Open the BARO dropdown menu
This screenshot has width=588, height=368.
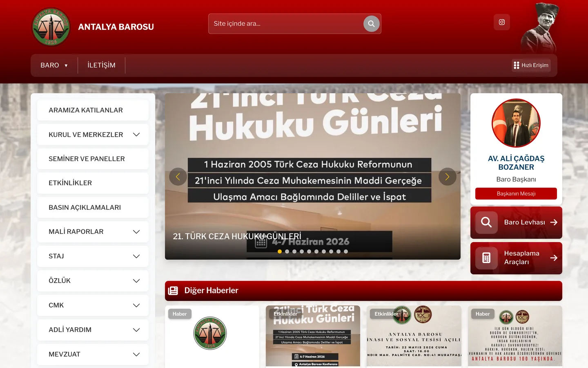(54, 65)
